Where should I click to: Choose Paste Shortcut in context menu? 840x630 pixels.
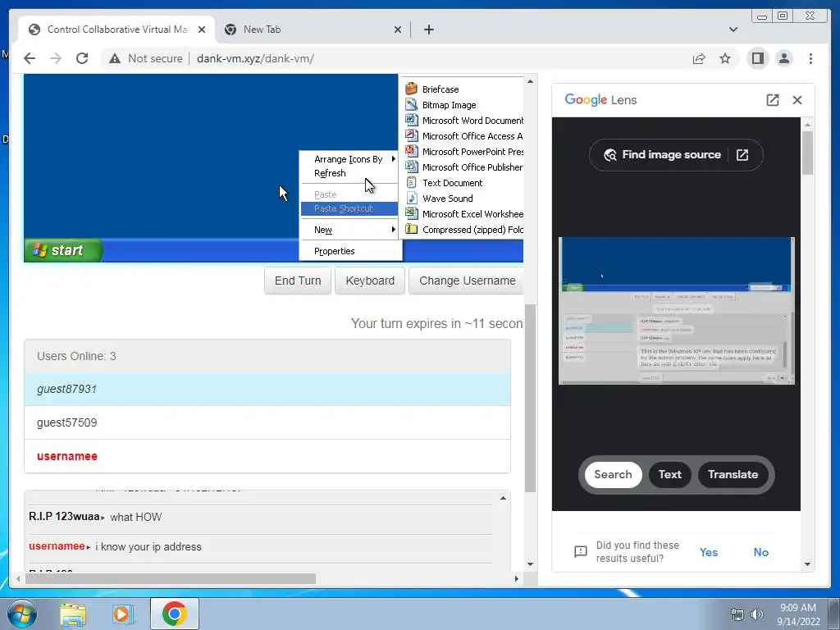coord(349,208)
